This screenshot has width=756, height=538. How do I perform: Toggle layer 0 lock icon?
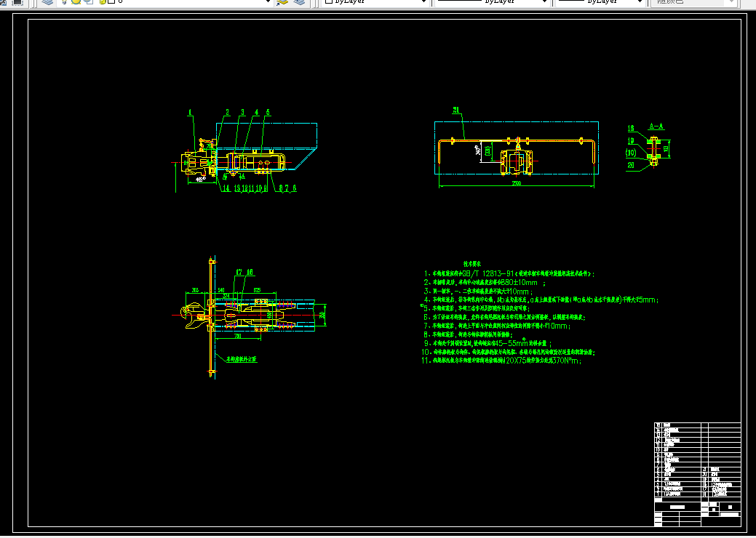tap(102, 2)
